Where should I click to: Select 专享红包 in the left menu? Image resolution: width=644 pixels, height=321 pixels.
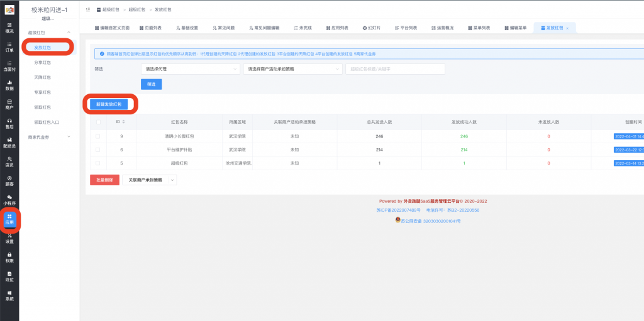click(42, 92)
